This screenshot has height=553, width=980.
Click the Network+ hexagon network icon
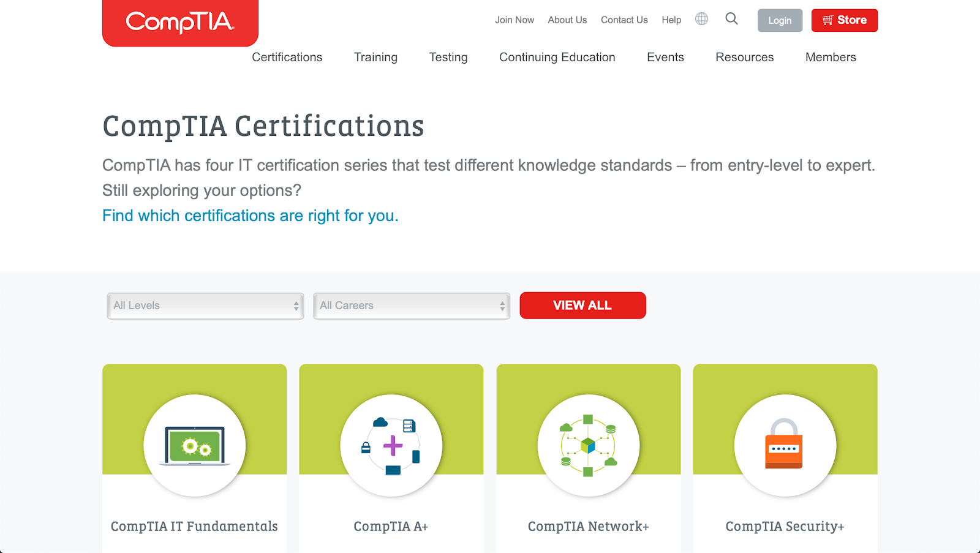(589, 445)
